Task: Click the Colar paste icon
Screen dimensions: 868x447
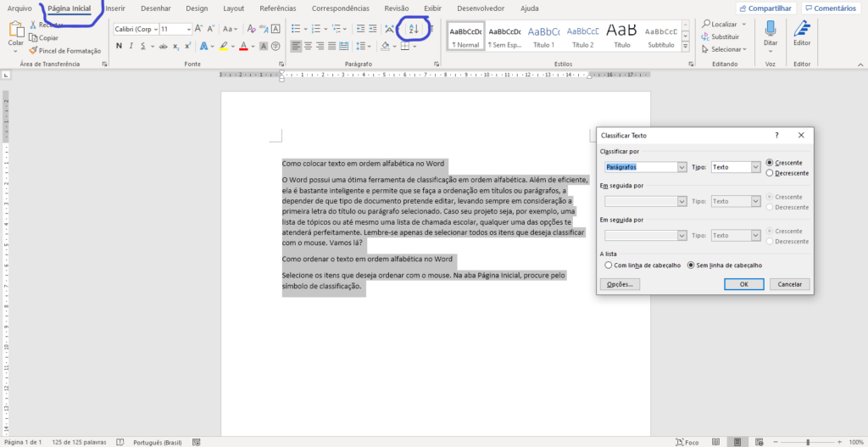Action: click(15, 30)
